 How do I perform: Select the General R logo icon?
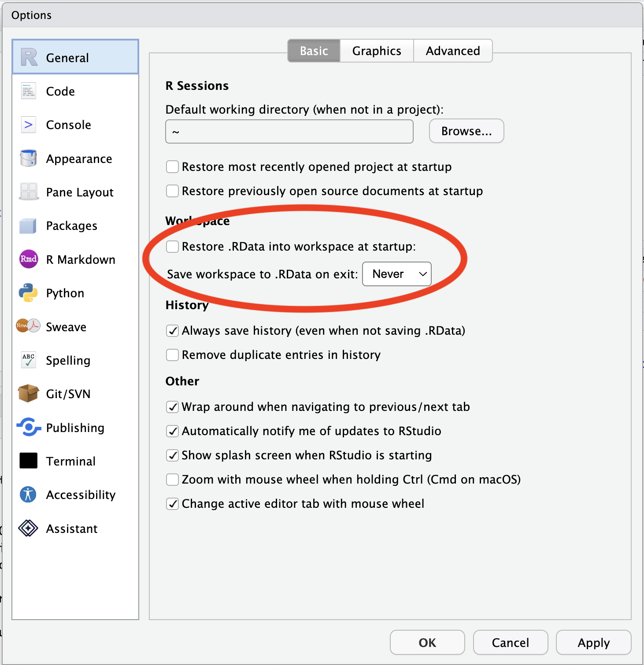click(29, 57)
